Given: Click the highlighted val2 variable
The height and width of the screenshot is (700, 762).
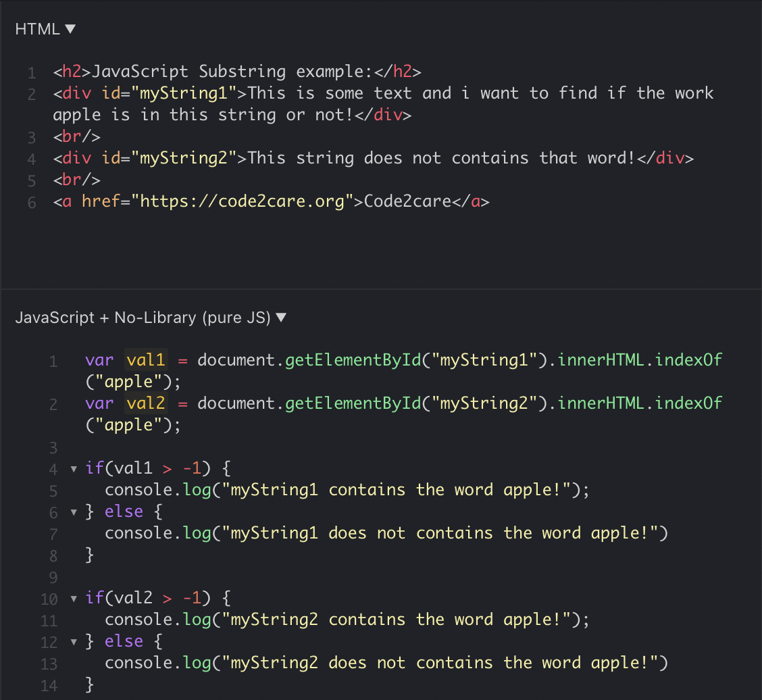Looking at the screenshot, I should [145, 403].
